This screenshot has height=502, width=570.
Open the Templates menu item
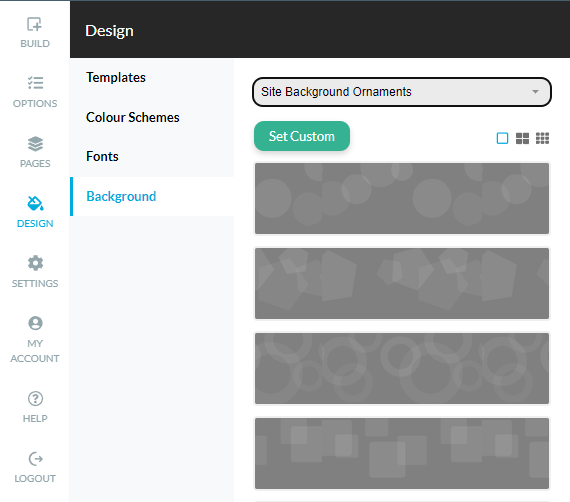tap(116, 77)
